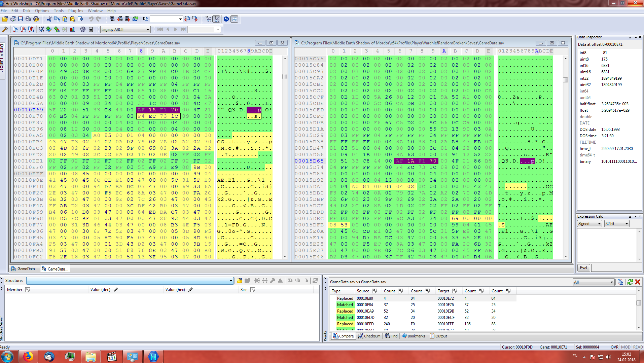Image resolution: width=644 pixels, height=363 pixels.
Task: Switch to the Bookmarks results tab
Action: click(x=414, y=336)
